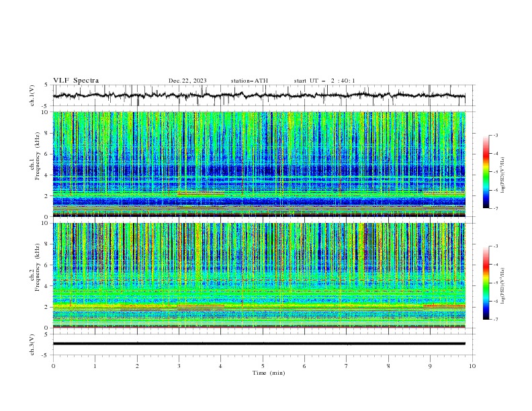Click the "VLF Spectra" plot title
The height and width of the screenshot is (411, 532).
coord(76,81)
